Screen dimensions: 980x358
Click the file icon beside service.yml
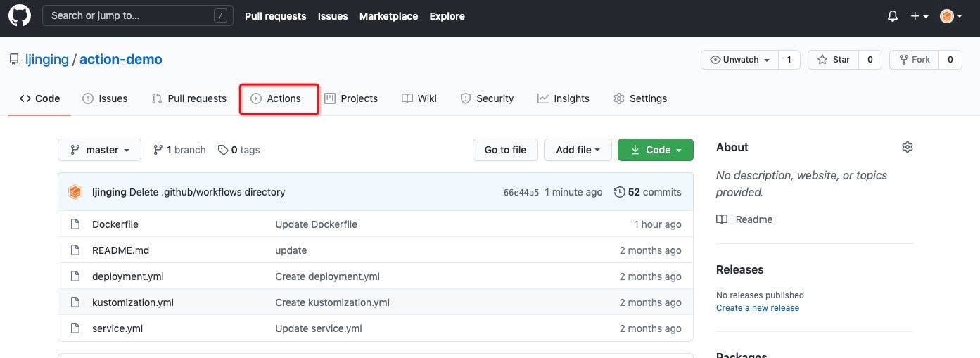(75, 328)
